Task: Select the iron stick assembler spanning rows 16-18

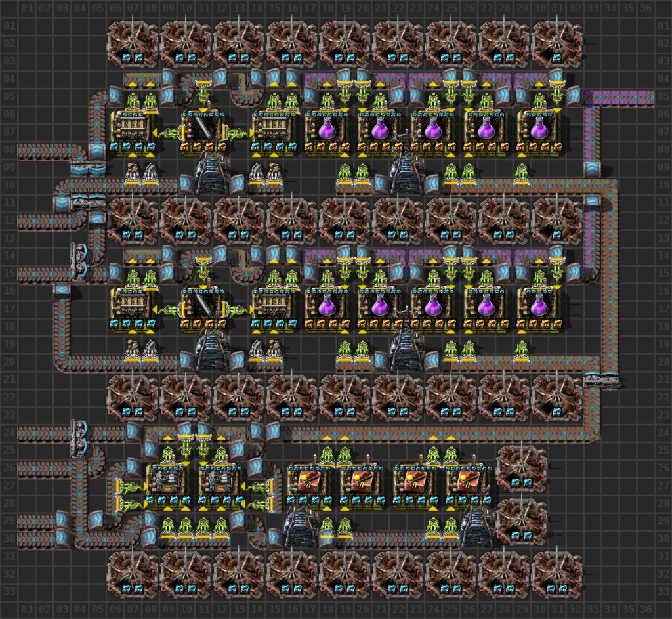Action: (203, 309)
